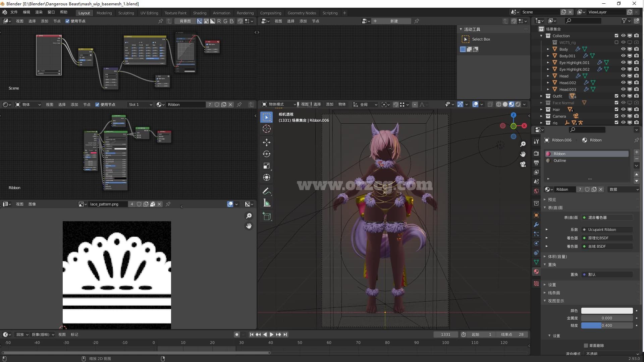Open the Render properties tab
644x362 pixels.
pos(536,154)
